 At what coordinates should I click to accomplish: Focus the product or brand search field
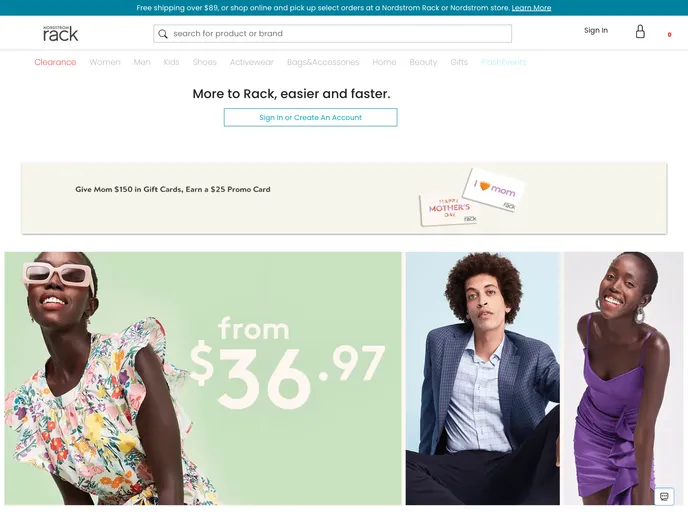tap(333, 33)
